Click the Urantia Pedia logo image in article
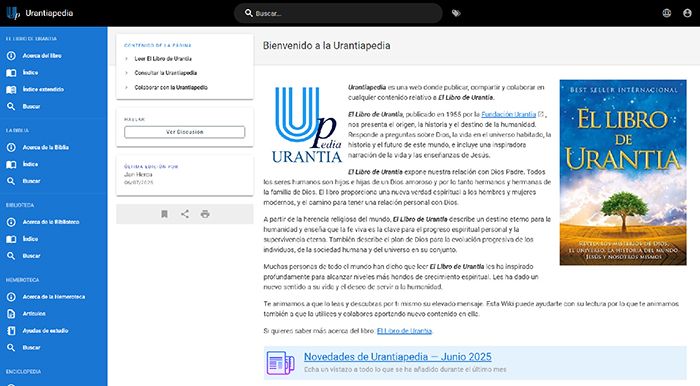The width and height of the screenshot is (700, 386). (x=307, y=125)
